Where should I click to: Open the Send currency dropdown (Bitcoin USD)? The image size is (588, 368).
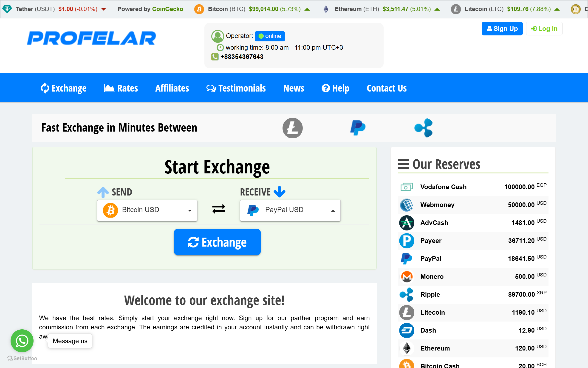[x=147, y=210]
